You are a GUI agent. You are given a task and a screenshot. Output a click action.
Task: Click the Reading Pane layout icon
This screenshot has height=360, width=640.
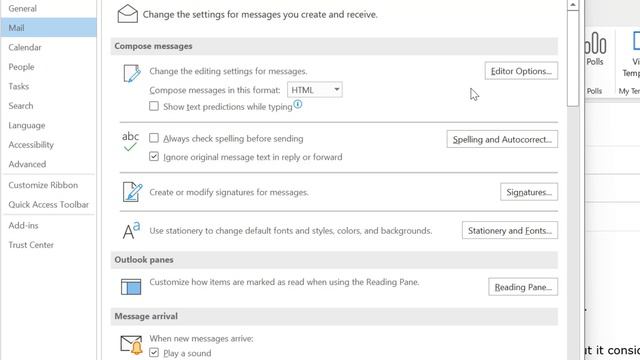(131, 287)
